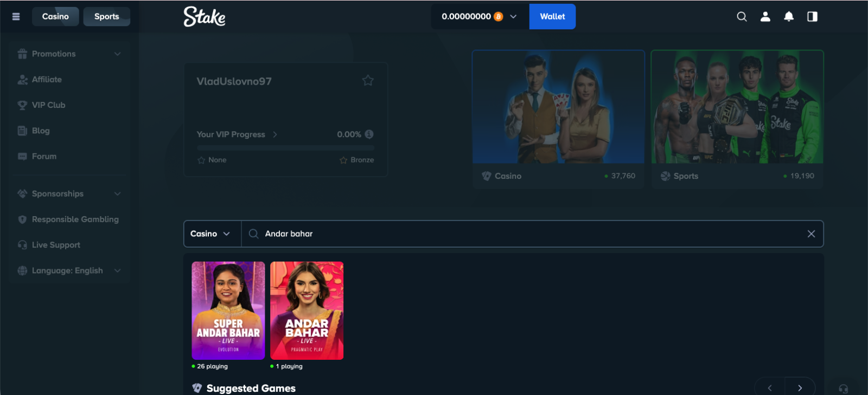The height and width of the screenshot is (395, 868).
Task: Click the Stake logo
Action: click(x=205, y=17)
